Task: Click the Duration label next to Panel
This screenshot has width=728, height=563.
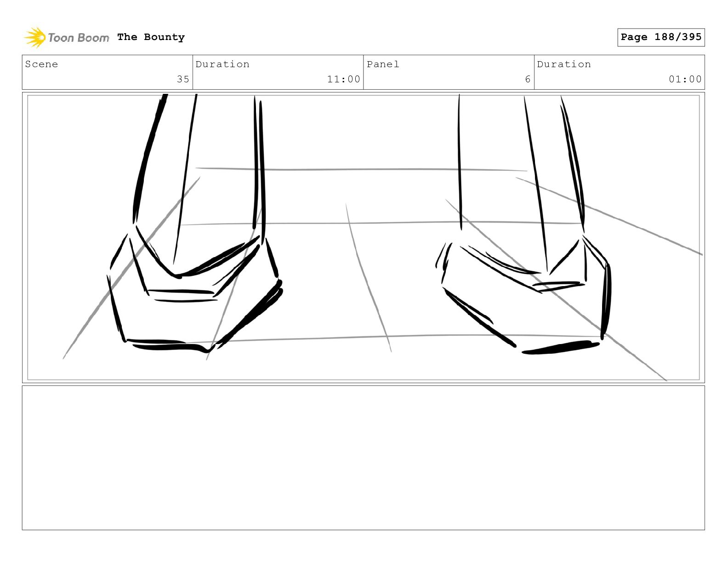Action: [564, 64]
